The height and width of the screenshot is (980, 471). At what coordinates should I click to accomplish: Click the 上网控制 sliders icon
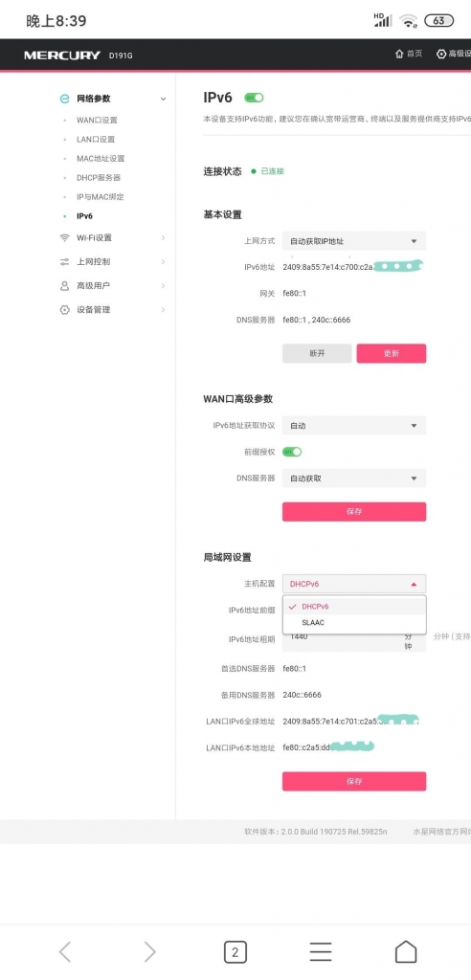[64, 262]
